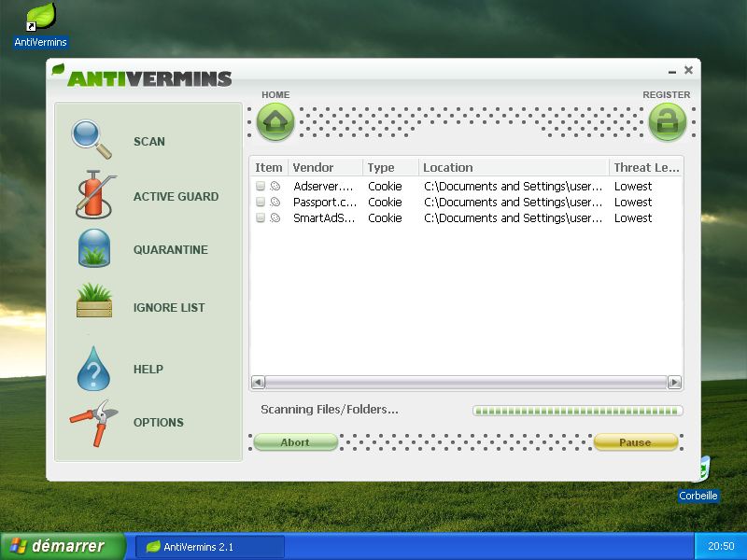Sort by the Item column header
Image resolution: width=747 pixels, height=560 pixels.
click(269, 167)
